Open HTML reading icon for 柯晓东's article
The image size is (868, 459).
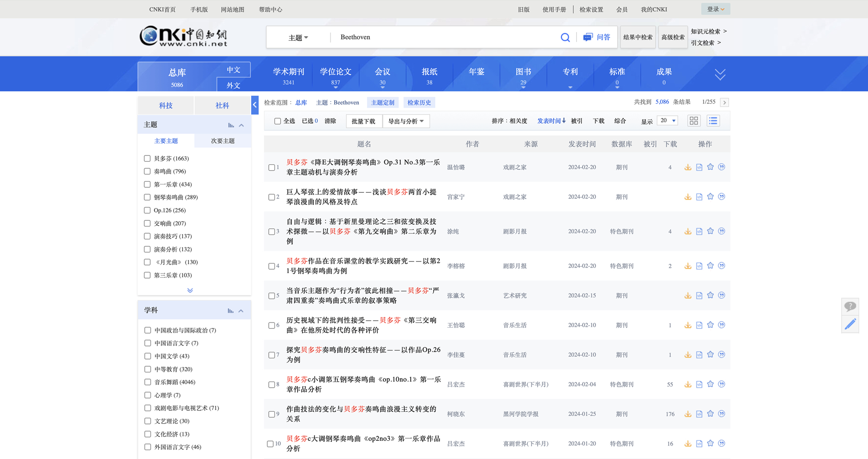point(699,414)
